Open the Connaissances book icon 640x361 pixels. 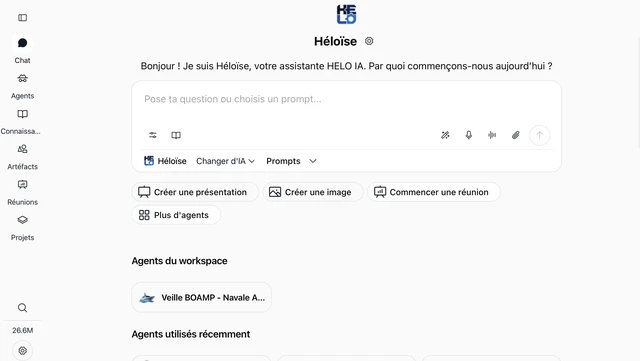pos(22,114)
